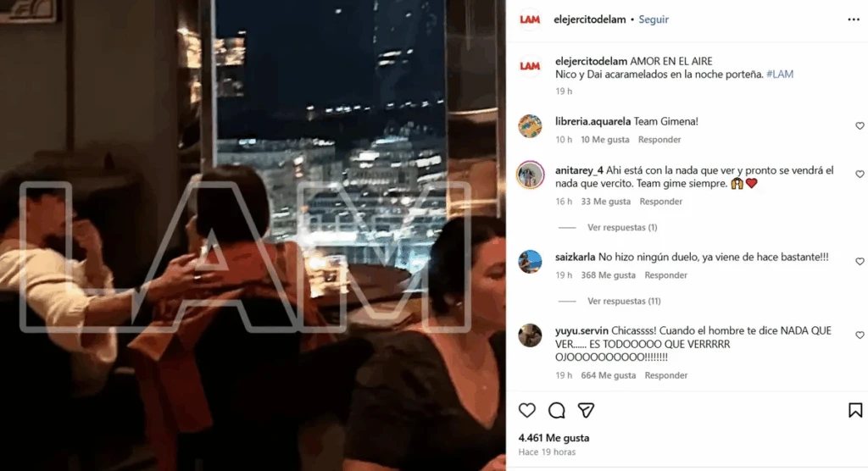The width and height of the screenshot is (868, 471).
Task: Like anitarey_4's comment with heart
Action: pos(860,174)
